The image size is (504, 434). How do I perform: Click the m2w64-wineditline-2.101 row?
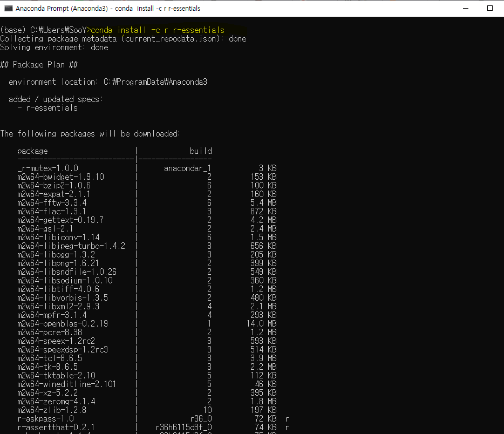tap(147, 384)
